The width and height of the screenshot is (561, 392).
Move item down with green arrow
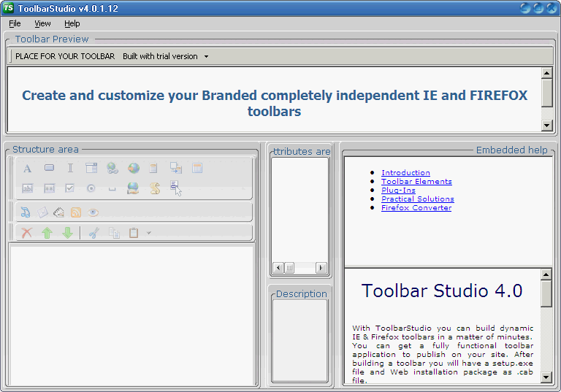click(x=67, y=233)
